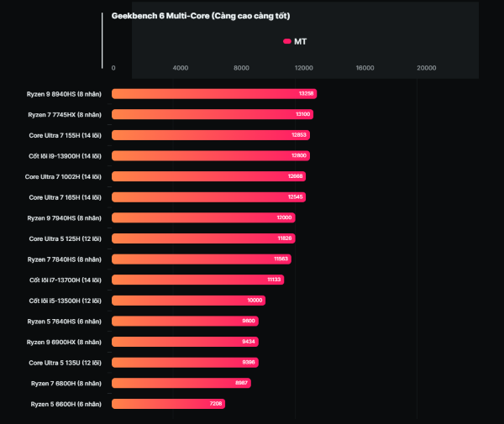Image resolution: width=504 pixels, height=424 pixels.
Task: Click the Core Ultra 5 135U score bar
Action: [x=185, y=363]
